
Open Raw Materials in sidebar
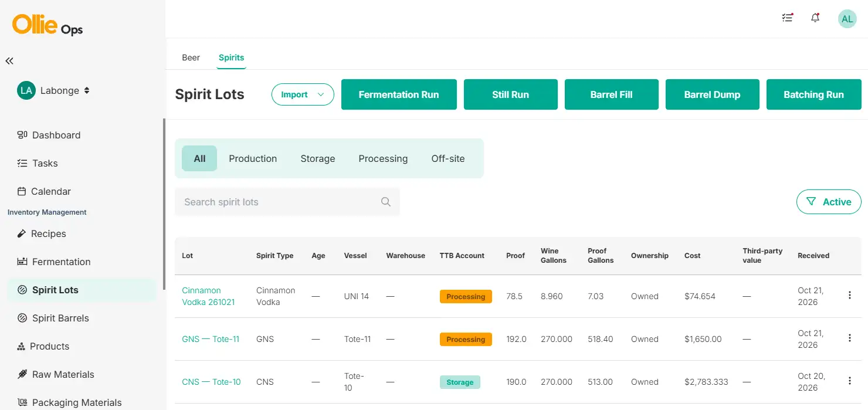point(63,374)
